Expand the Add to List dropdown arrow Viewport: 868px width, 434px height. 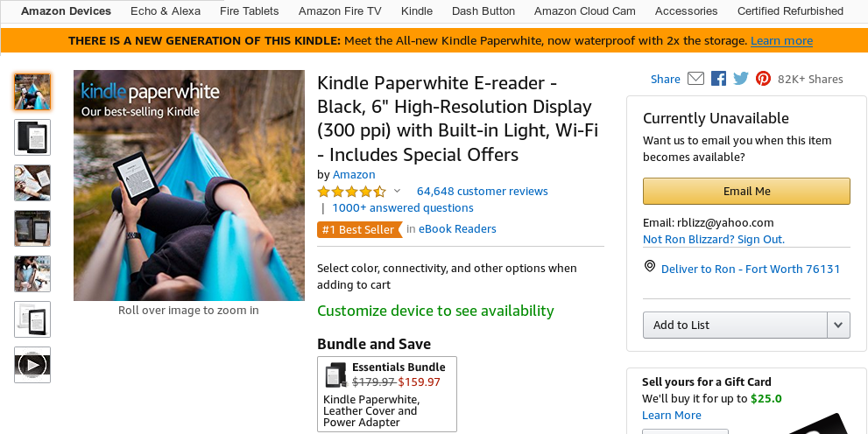pyautogui.click(x=838, y=325)
